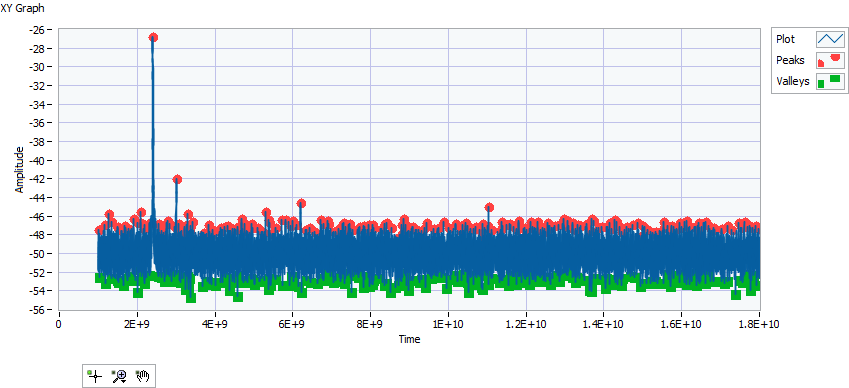Open the zoom tool palette
The width and height of the screenshot is (849, 388).
(119, 376)
